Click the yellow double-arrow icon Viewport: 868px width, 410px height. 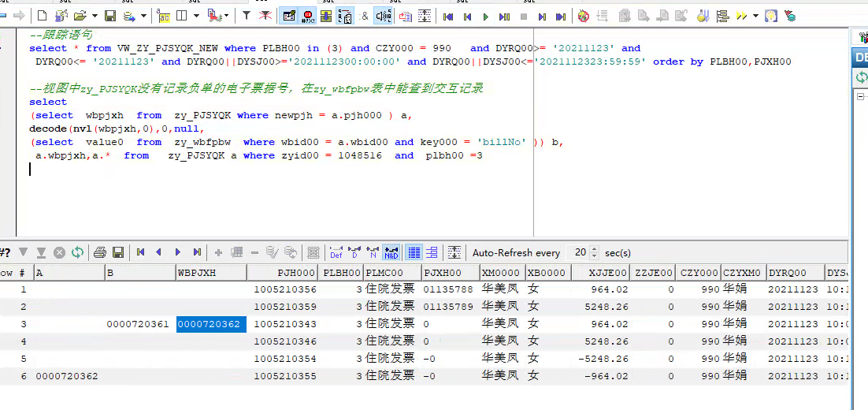[x=741, y=16]
